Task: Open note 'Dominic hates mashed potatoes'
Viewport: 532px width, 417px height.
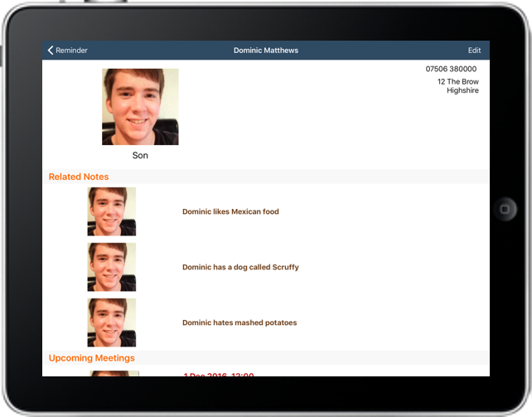Action: pos(239,322)
